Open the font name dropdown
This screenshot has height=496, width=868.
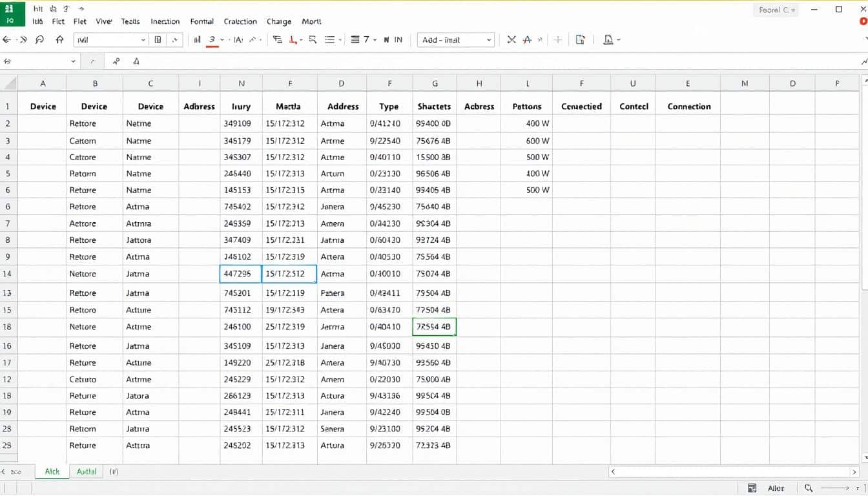tap(143, 40)
